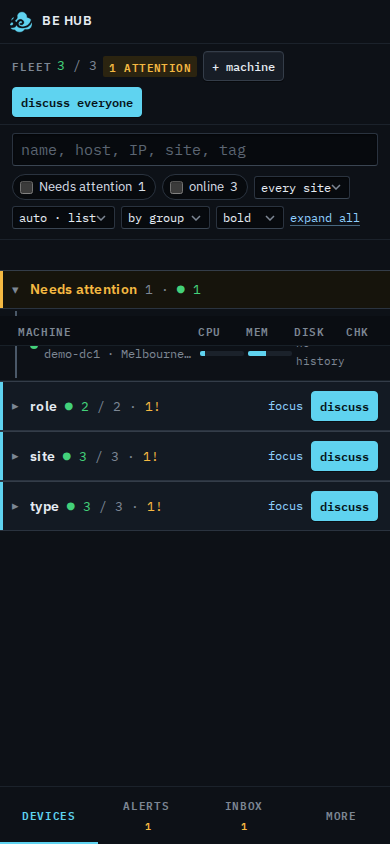390x844 pixels.
Task: Open the MORE bottom tab
Action: pos(341,816)
